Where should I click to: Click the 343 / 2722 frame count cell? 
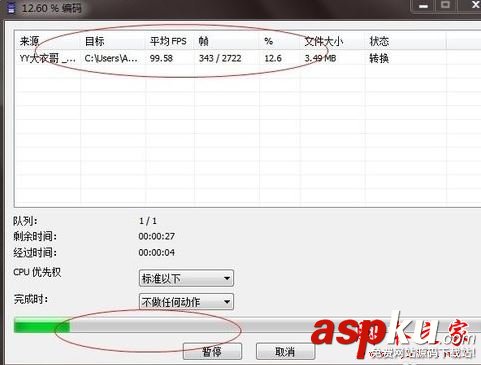[x=220, y=58]
